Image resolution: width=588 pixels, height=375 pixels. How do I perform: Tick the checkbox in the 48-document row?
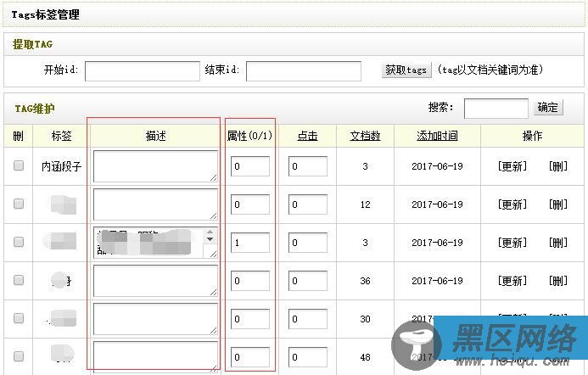pyautogui.click(x=19, y=356)
